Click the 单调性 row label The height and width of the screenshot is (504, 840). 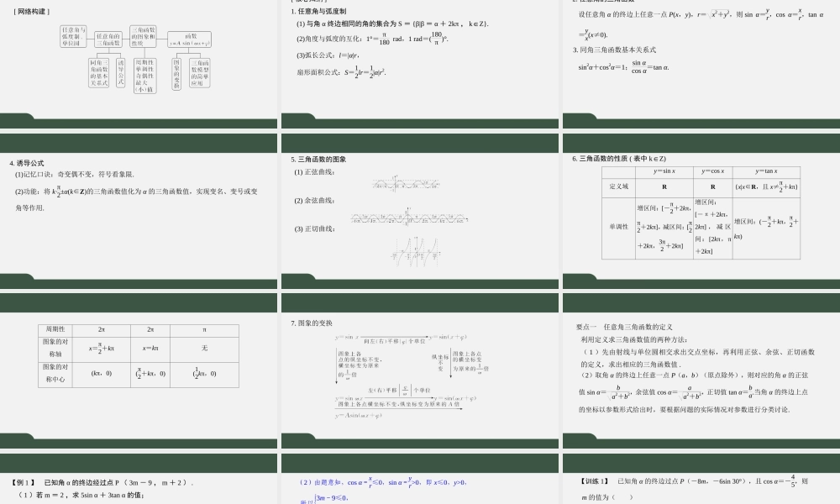(x=620, y=226)
